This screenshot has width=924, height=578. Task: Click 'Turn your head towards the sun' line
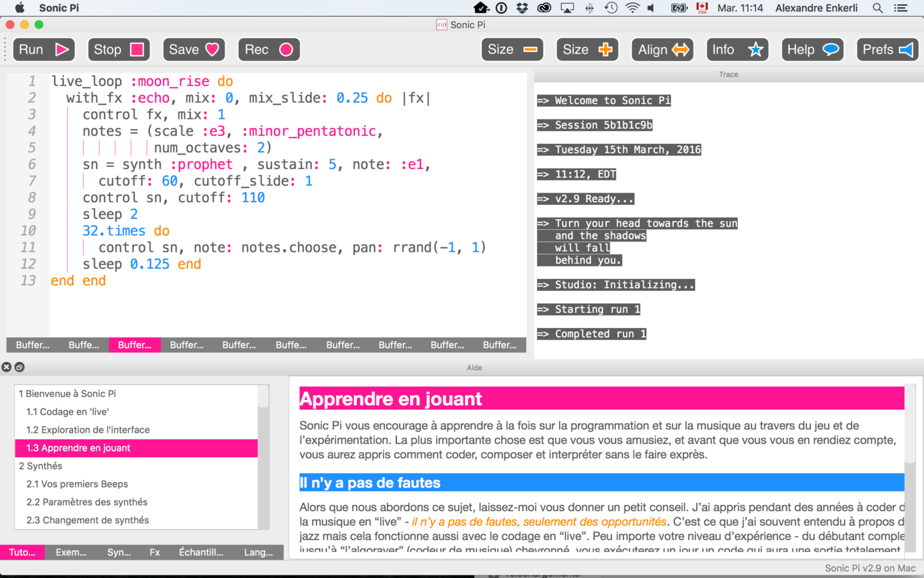[637, 223]
